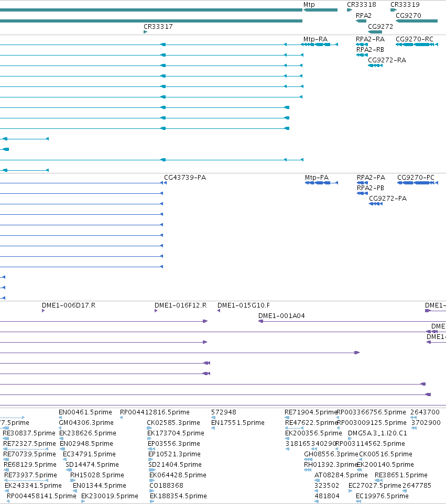Click EST EK173704.5prime
This screenshot has height=504, width=446.
point(176,433)
